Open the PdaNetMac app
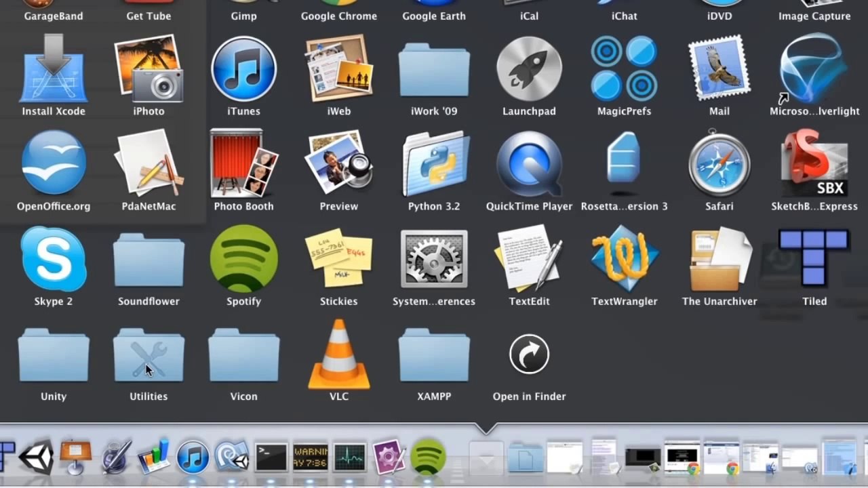This screenshot has width=868, height=488. [149, 164]
